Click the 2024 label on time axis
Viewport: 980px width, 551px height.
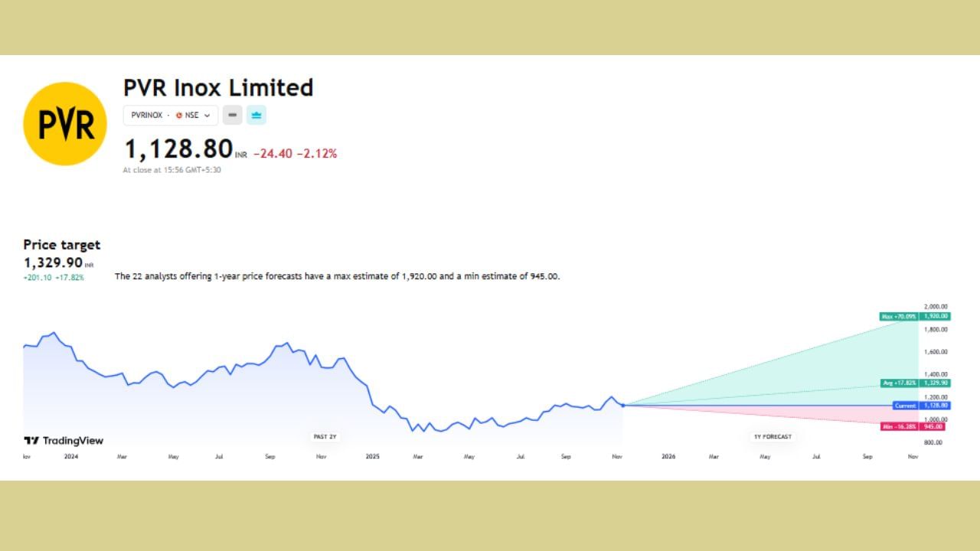pos(71,457)
